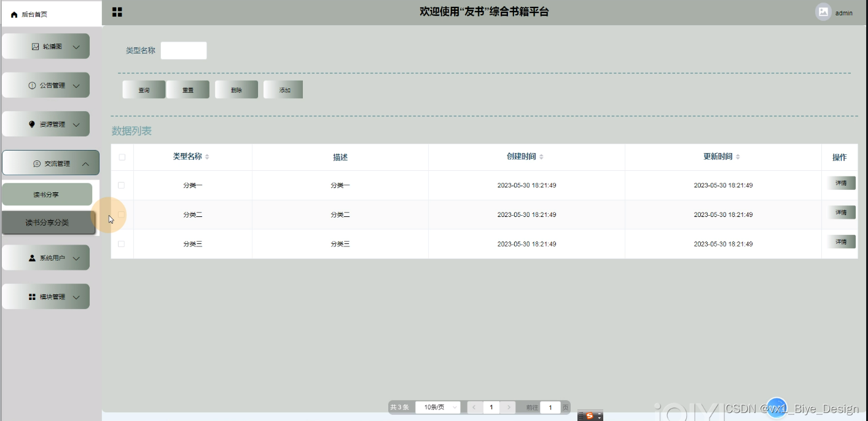The height and width of the screenshot is (421, 868).
Task: Expand 轮播图 menu via its chevron
Action: [x=76, y=47]
